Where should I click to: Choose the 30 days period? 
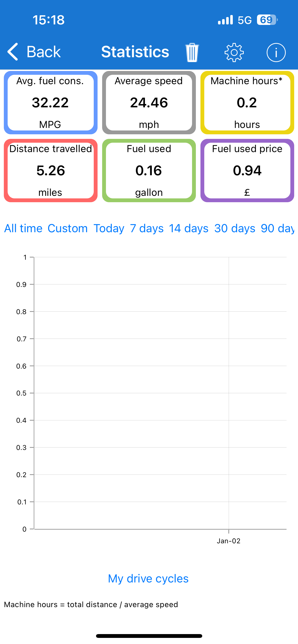(x=235, y=228)
